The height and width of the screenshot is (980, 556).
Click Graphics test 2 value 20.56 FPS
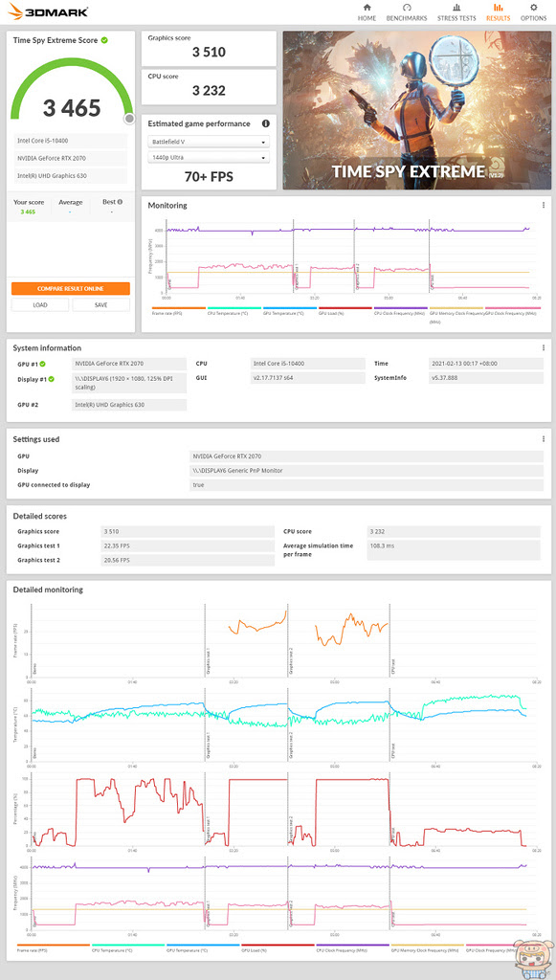tap(188, 560)
